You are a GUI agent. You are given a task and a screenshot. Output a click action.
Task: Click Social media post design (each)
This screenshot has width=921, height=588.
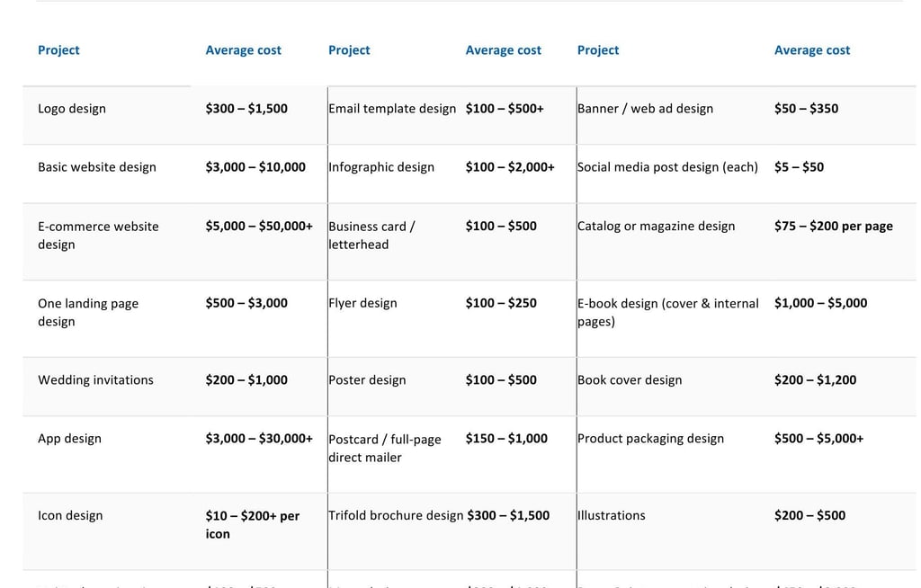pos(667,167)
